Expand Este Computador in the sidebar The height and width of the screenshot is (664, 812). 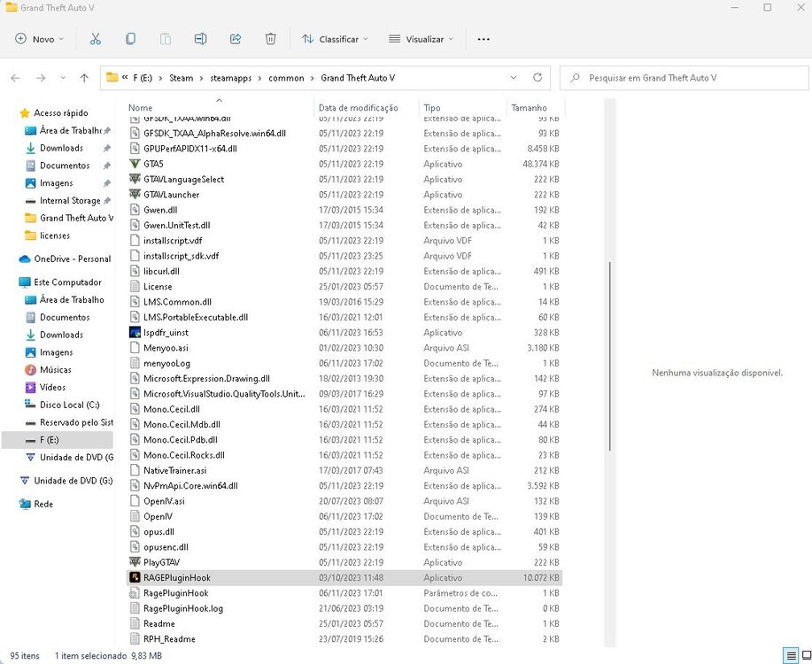[x=12, y=282]
